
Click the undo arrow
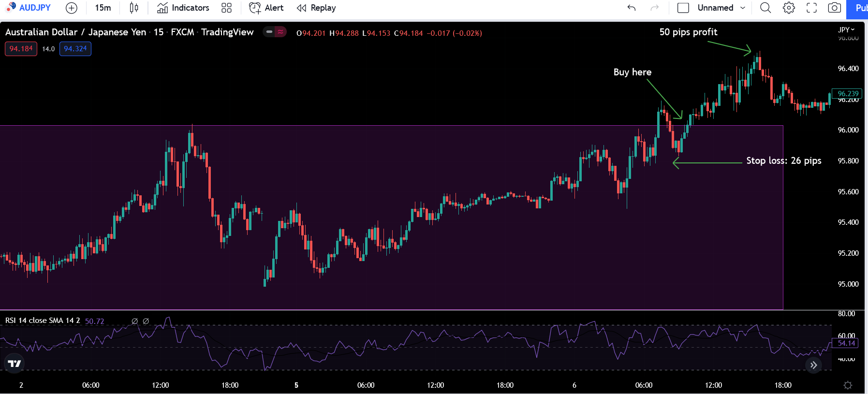631,8
